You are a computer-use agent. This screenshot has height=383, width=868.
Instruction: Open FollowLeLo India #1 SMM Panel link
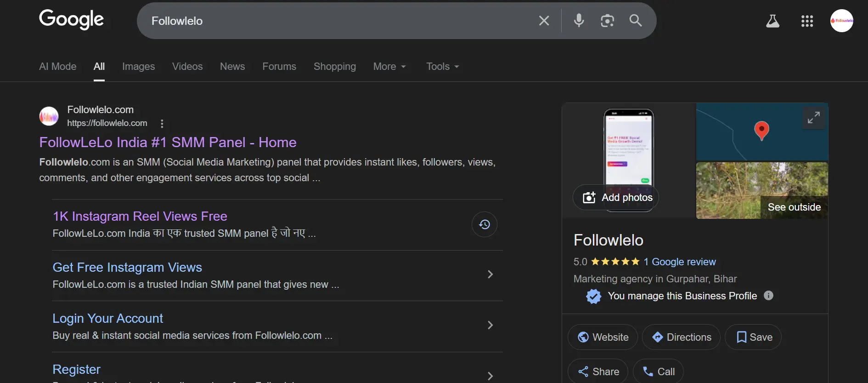click(168, 142)
